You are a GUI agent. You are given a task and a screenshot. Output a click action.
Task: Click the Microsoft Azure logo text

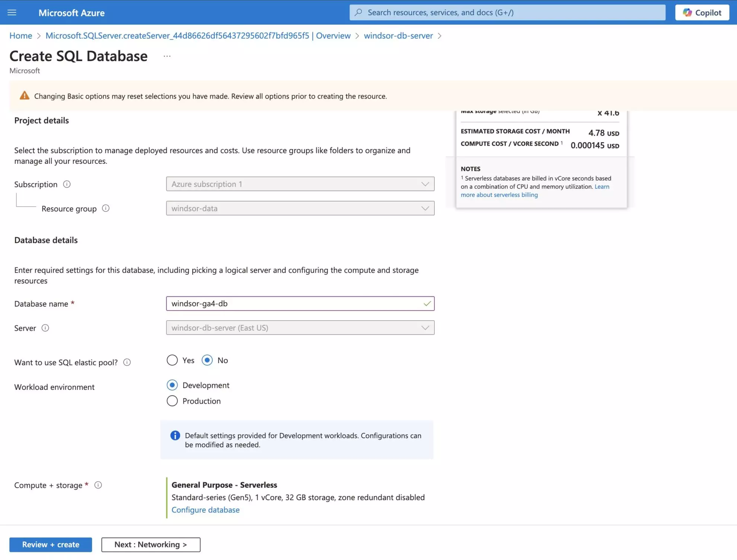click(x=71, y=13)
